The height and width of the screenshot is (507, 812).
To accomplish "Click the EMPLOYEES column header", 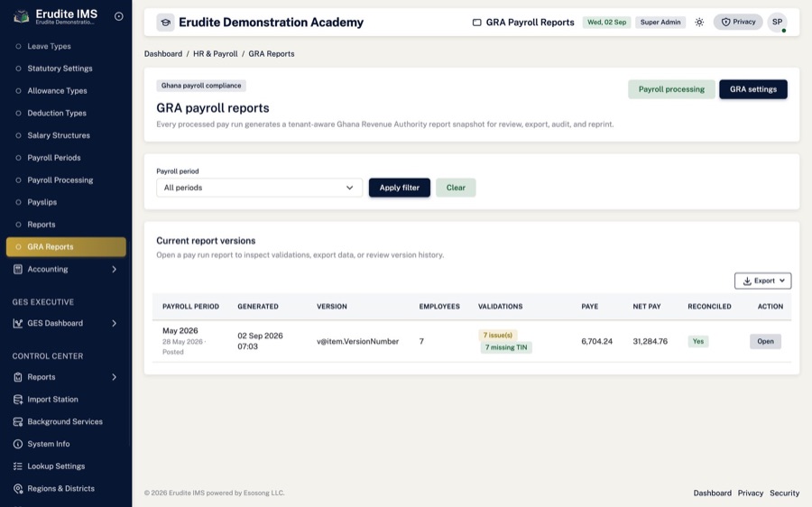I will tap(439, 307).
